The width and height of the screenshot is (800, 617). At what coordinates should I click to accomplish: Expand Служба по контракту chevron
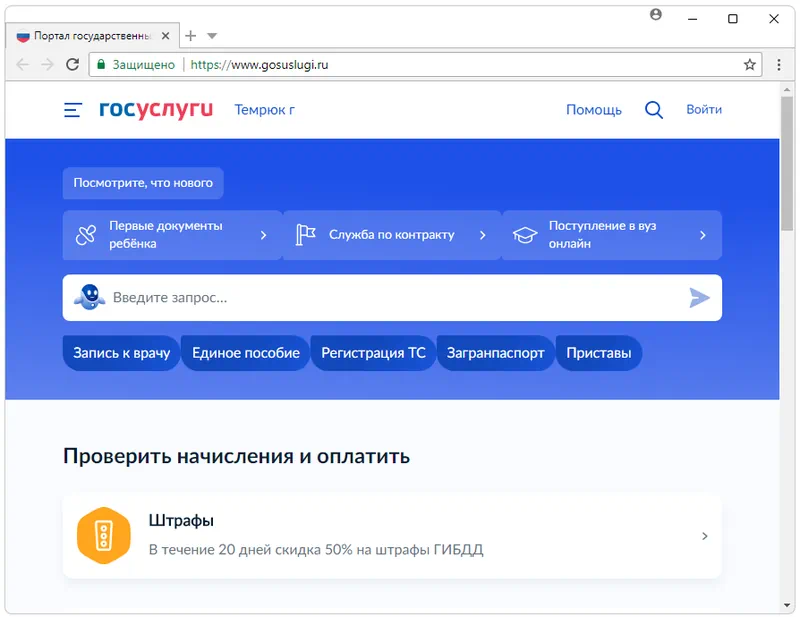(483, 235)
